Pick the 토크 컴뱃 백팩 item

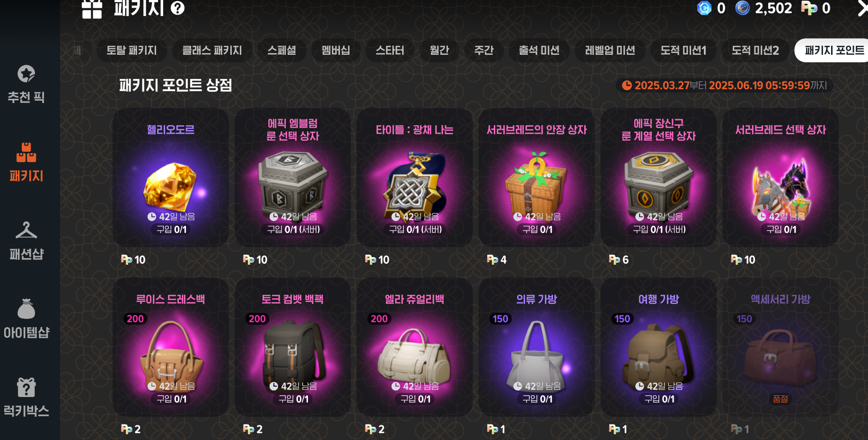pyautogui.click(x=292, y=347)
